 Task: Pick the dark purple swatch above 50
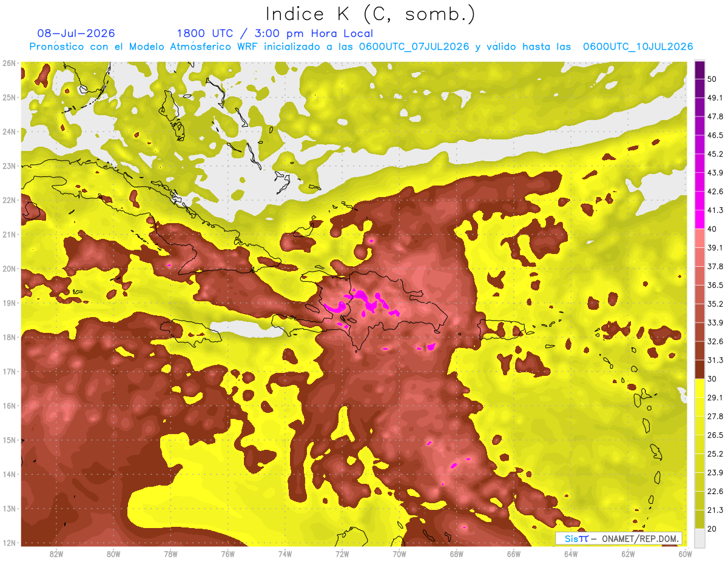pos(699,70)
